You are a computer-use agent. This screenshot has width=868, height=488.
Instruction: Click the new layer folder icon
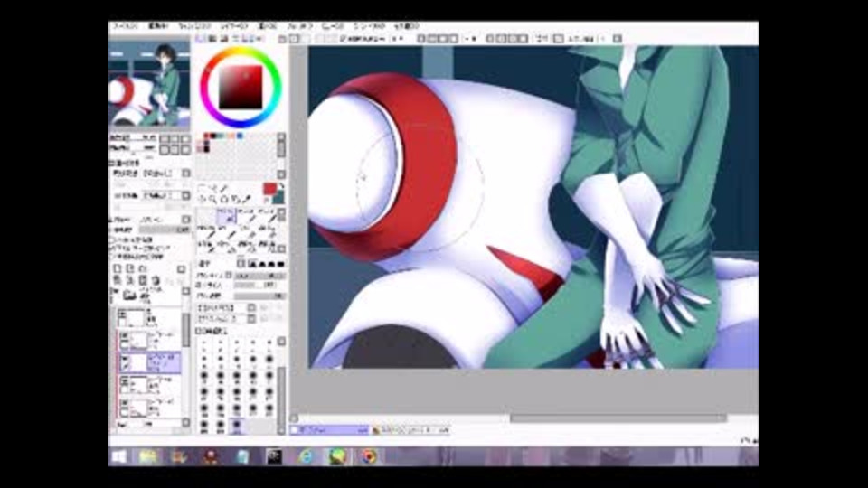click(x=142, y=269)
